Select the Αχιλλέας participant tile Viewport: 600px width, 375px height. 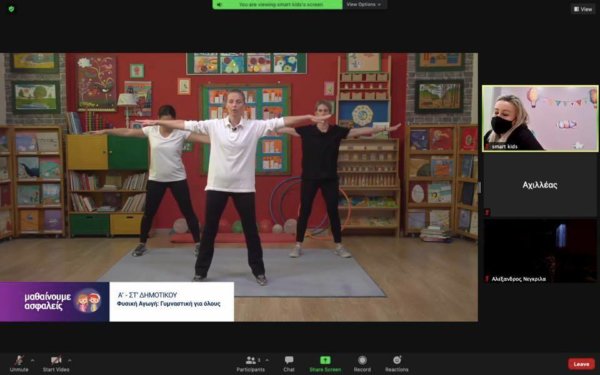point(540,185)
